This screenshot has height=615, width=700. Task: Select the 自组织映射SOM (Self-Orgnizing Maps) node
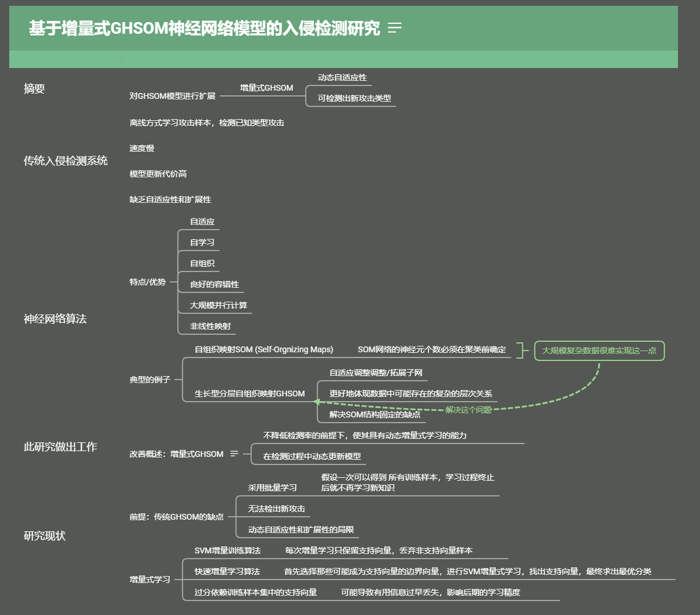(x=264, y=349)
